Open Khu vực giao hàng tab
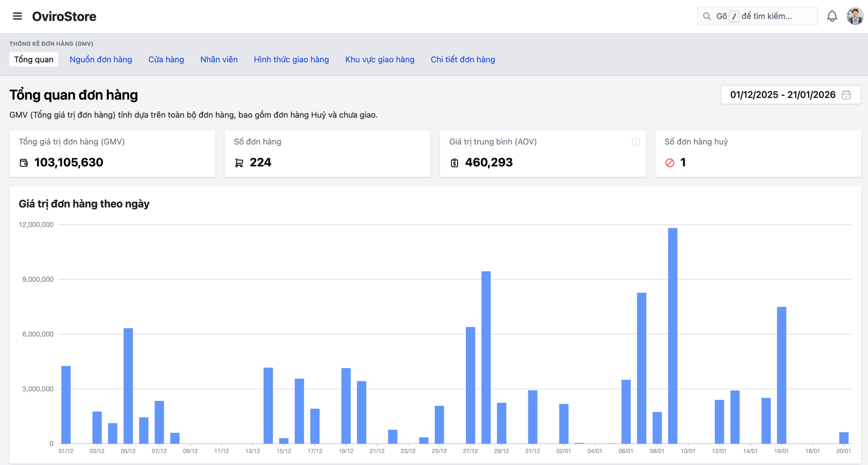 coord(380,59)
